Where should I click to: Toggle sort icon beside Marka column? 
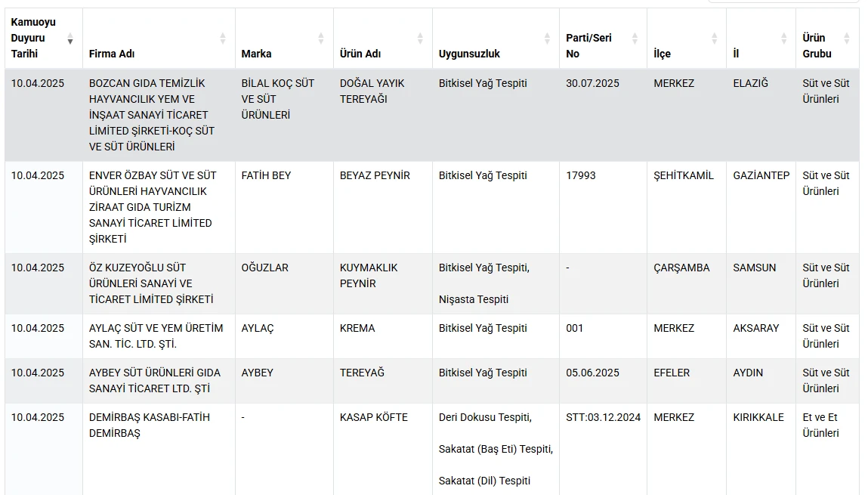pos(320,39)
